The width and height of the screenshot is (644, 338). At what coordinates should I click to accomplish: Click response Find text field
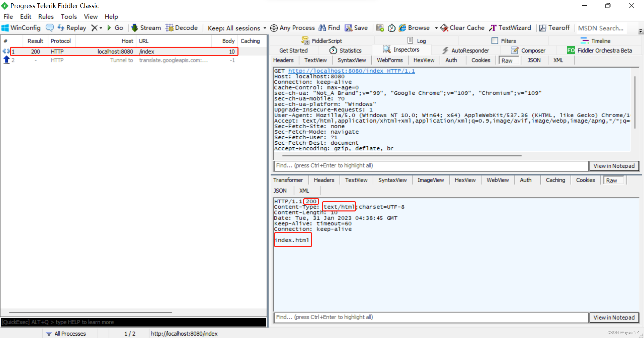pos(431,317)
